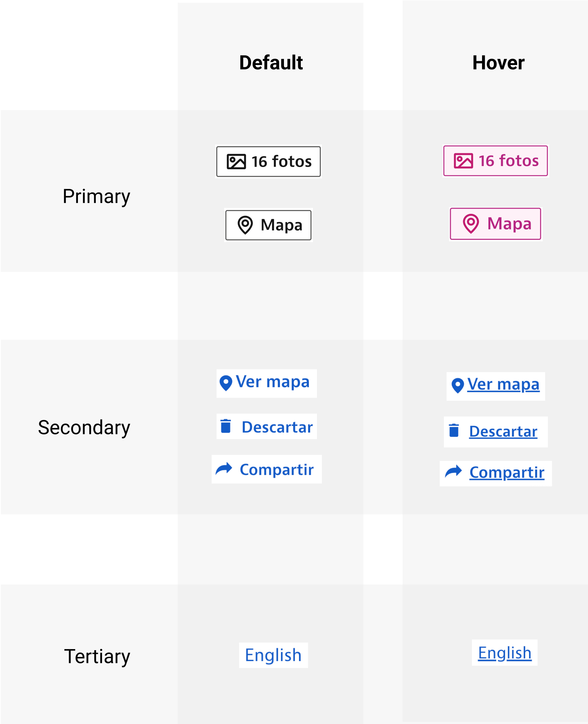Click the image icon in black 16 fotos button
The height and width of the screenshot is (724, 588).
(236, 162)
